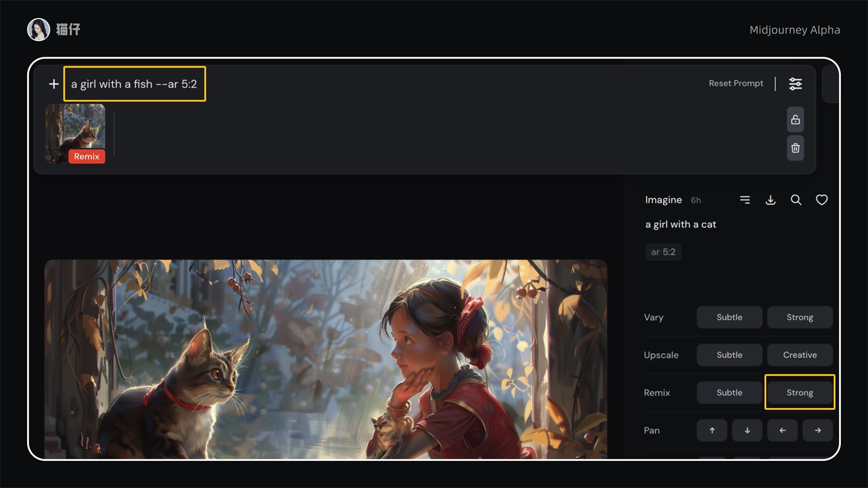Pan the image downward
Viewport: 868px width, 488px height.
coord(748,430)
